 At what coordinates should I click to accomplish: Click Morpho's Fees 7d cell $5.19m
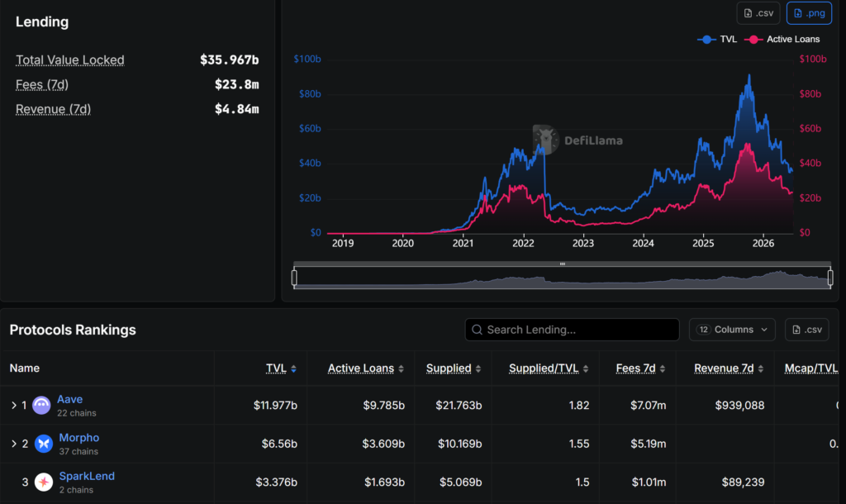pos(648,444)
